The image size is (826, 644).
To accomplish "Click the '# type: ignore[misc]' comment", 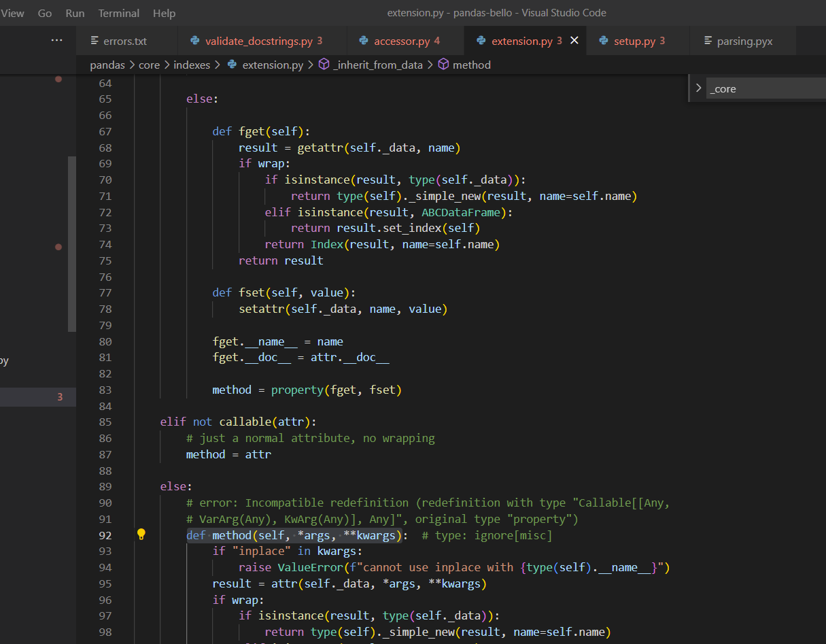I will tap(487, 535).
